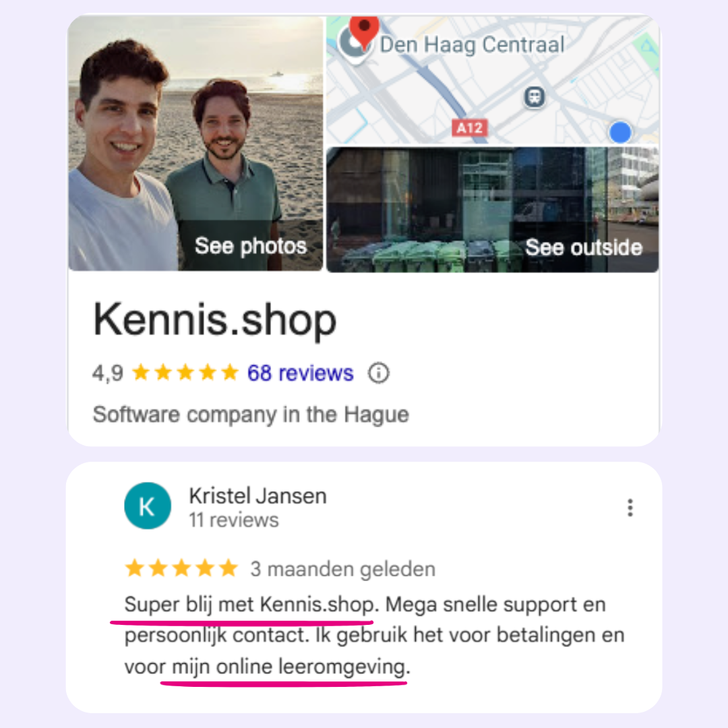
Task: Click the Kennis.shop business title
Action: [215, 320]
